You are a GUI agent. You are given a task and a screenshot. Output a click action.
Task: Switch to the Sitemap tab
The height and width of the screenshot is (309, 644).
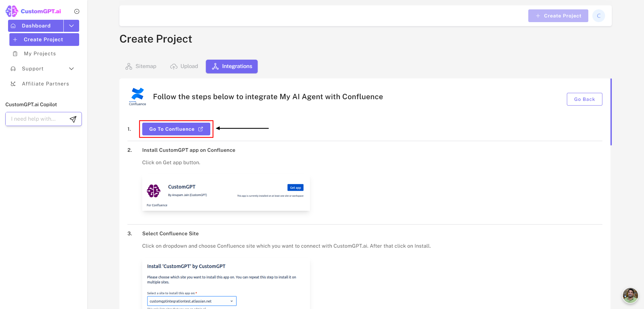141,66
